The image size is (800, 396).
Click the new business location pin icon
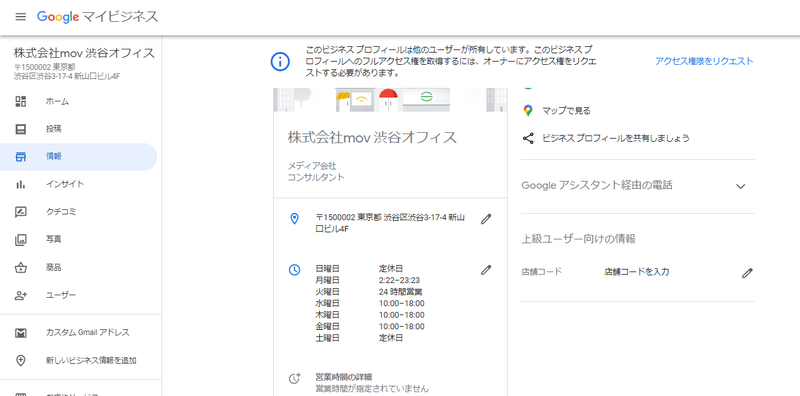tap(20, 360)
